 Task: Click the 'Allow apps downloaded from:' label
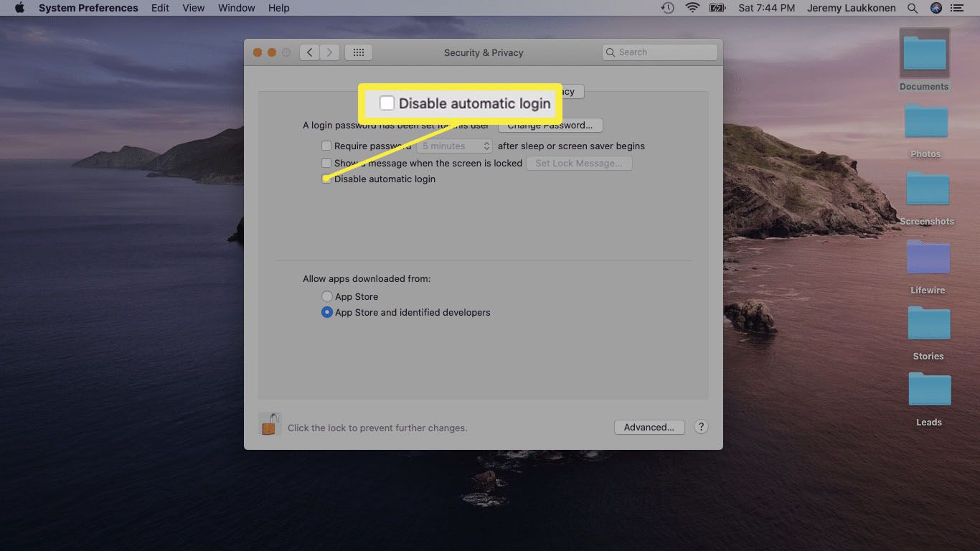pos(367,278)
